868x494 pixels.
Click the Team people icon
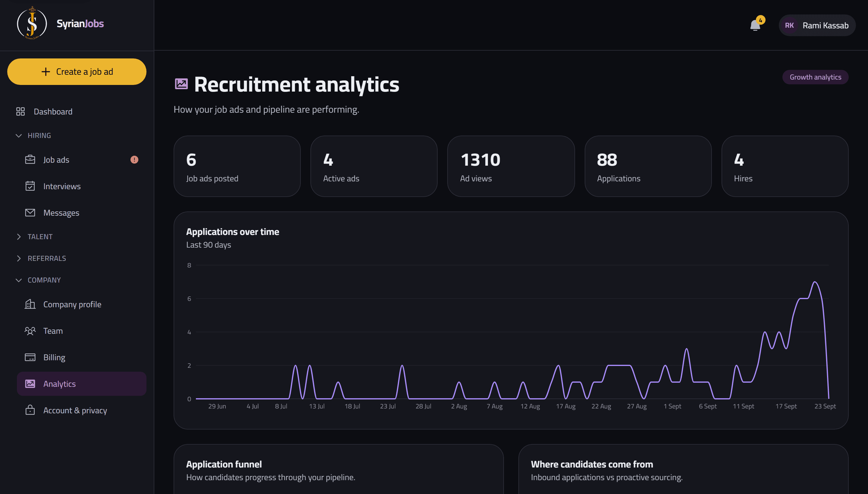coord(30,331)
